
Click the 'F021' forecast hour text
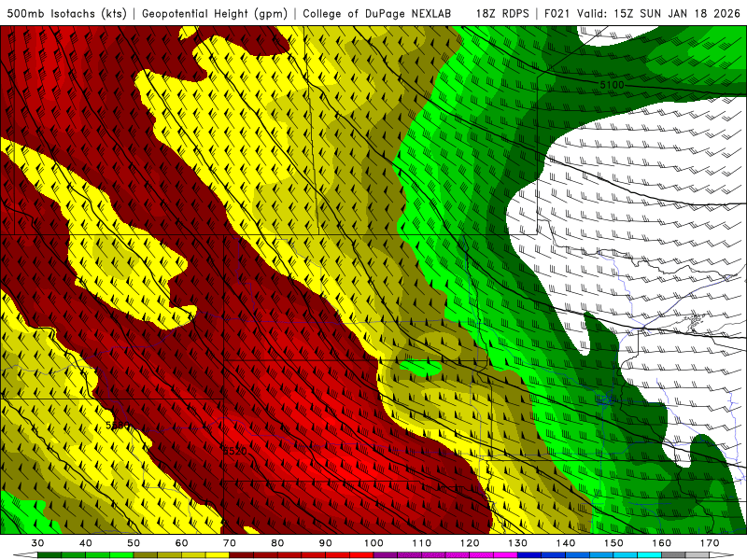(557, 13)
